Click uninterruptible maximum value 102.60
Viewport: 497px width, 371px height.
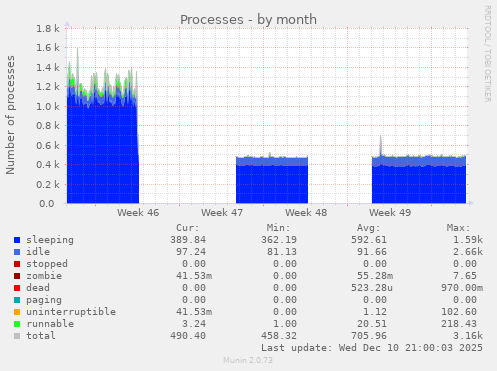pyautogui.click(x=459, y=312)
